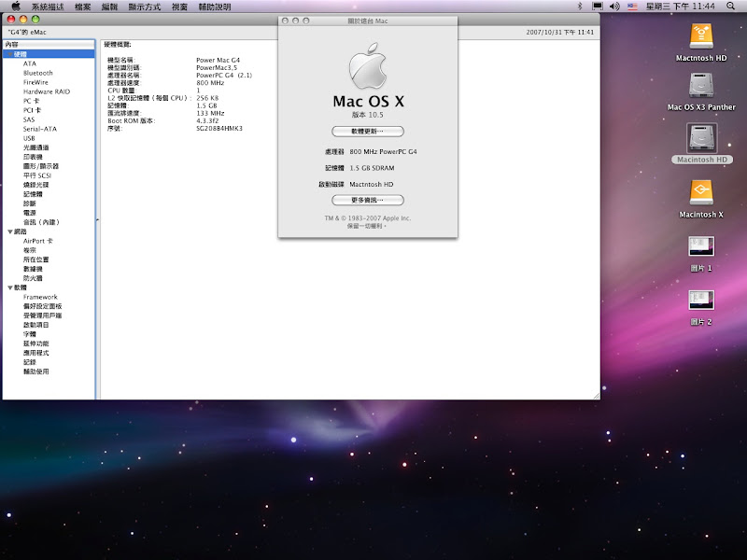747x560 pixels.
Task: Select 圖形/顯示器 in the sidebar
Action: point(41,166)
